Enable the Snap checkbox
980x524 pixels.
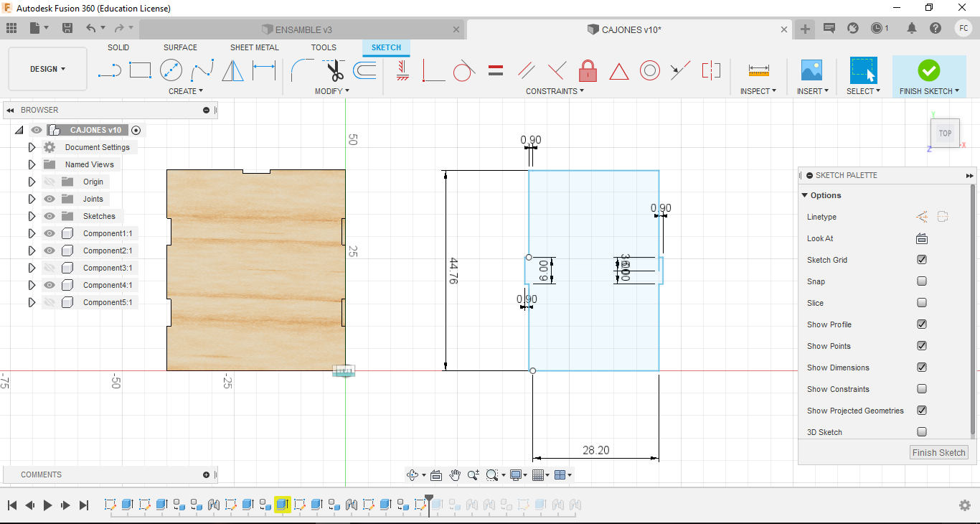922,281
